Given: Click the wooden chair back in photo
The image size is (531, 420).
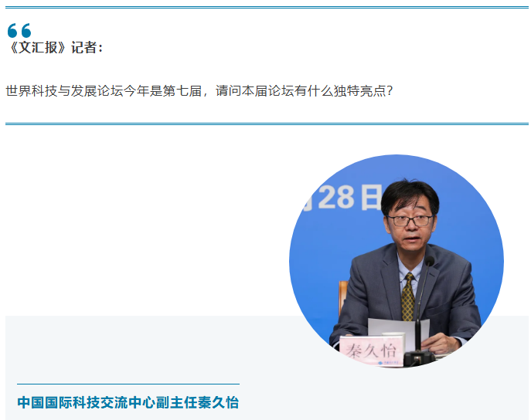Looking at the screenshot, I should tap(343, 297).
